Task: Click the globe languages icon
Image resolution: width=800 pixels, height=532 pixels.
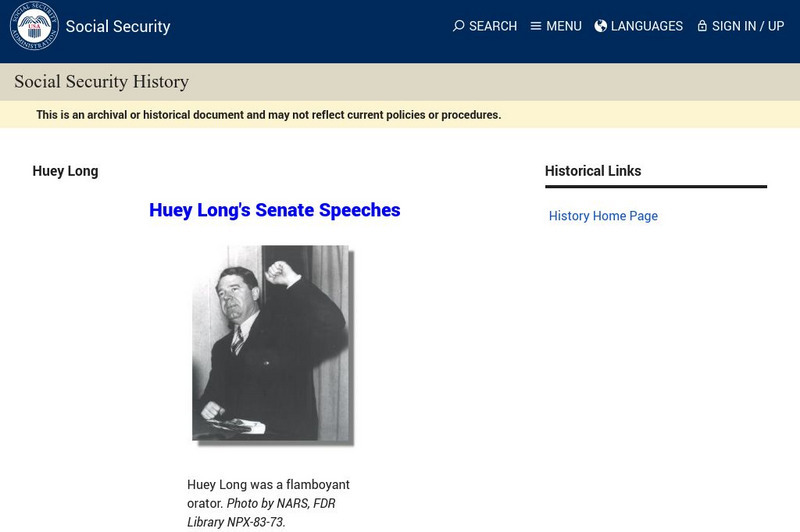Action: click(x=601, y=26)
